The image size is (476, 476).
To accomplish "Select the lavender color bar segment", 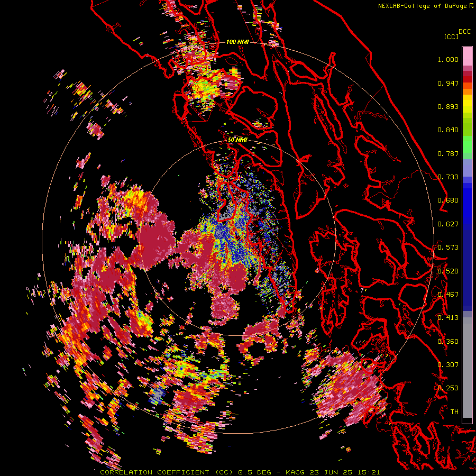I will [467, 168].
